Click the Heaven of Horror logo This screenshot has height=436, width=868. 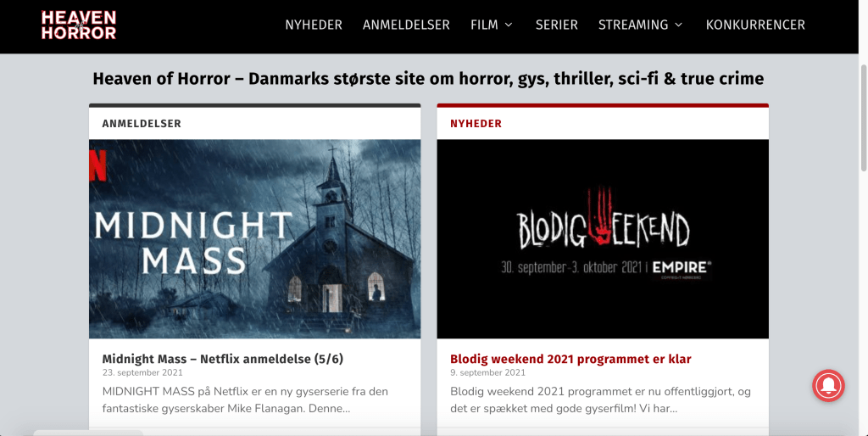79,25
